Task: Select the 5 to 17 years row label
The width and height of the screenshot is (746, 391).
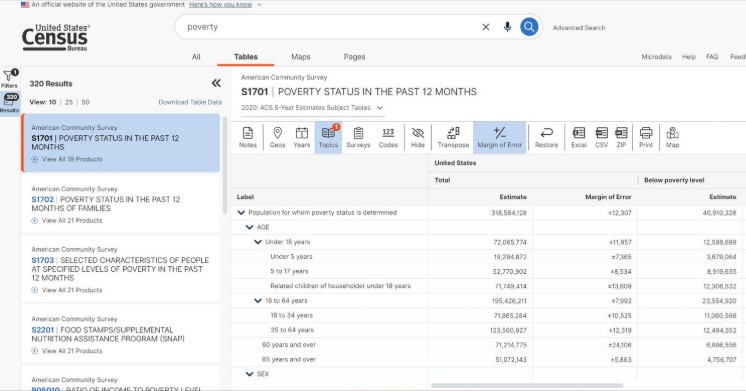Action: pyautogui.click(x=289, y=271)
